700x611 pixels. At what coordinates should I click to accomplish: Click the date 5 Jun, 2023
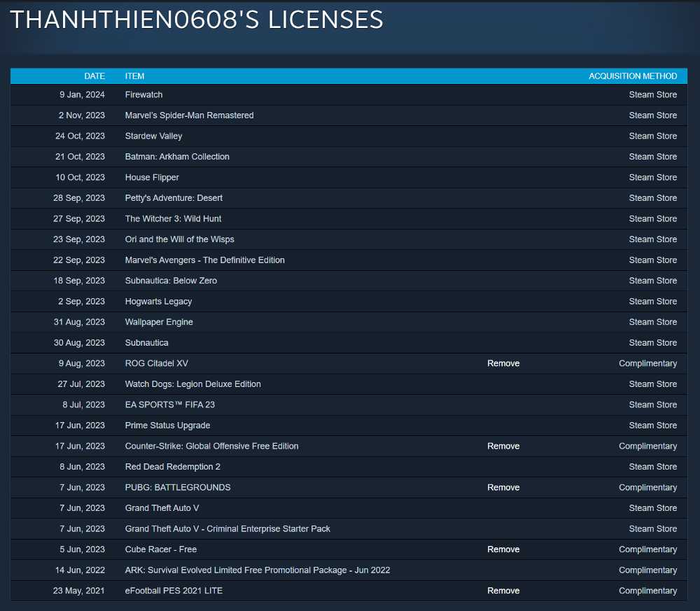click(x=82, y=549)
